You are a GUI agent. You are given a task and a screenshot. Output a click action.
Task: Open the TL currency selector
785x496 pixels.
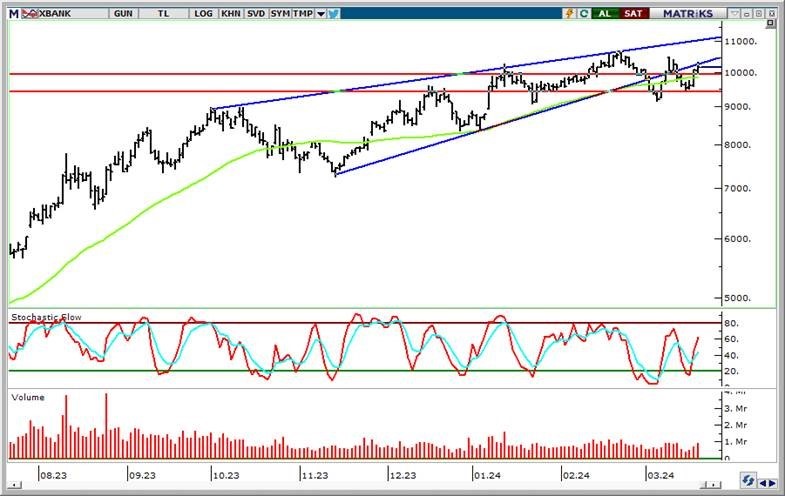coord(163,14)
